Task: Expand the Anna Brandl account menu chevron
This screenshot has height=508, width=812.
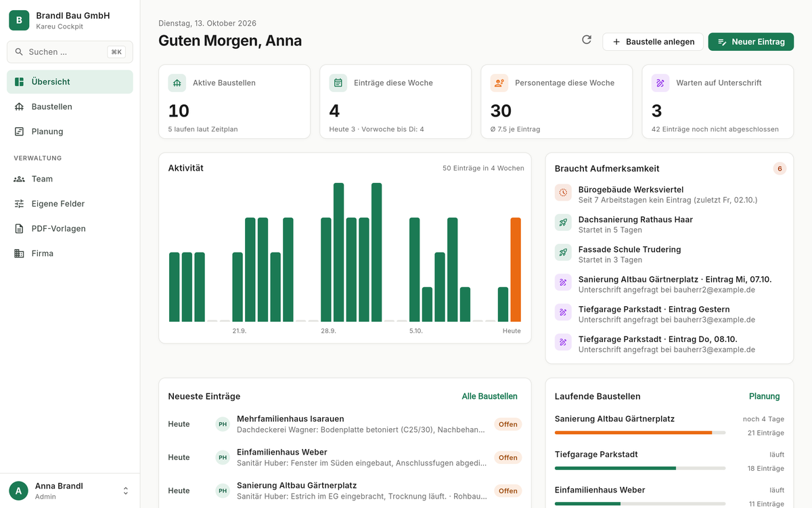Action: click(125, 490)
